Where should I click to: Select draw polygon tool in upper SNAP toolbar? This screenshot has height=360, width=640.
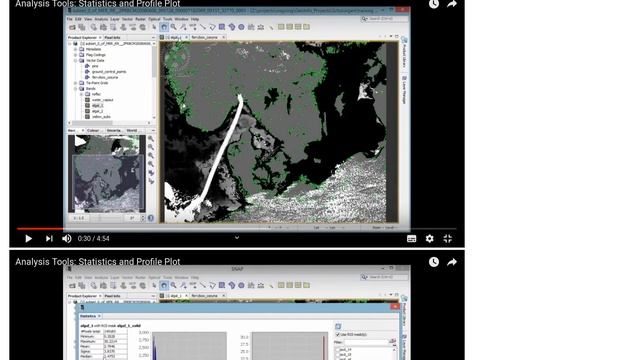[x=212, y=27]
